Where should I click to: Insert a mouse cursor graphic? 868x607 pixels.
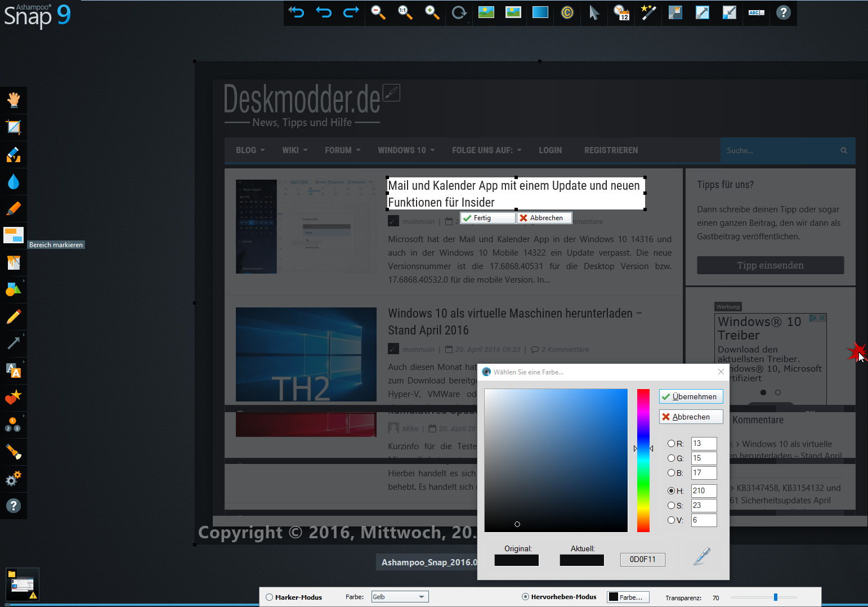(x=594, y=12)
